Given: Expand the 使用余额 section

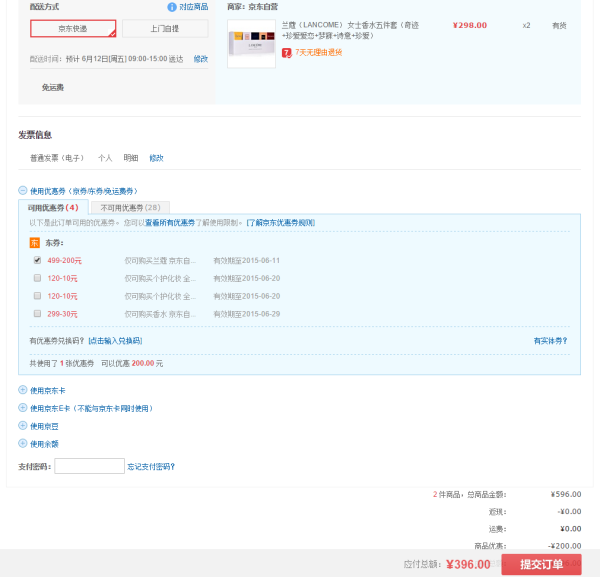Looking at the screenshot, I should click(x=23, y=443).
